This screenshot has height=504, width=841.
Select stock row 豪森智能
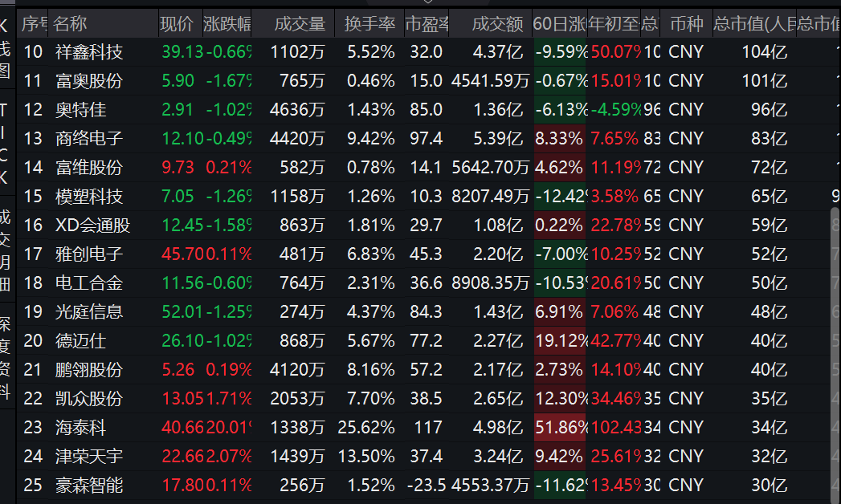(429, 486)
